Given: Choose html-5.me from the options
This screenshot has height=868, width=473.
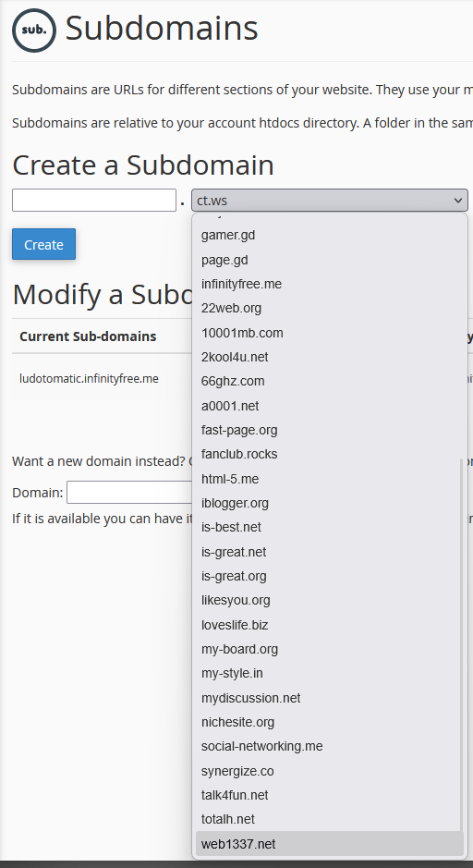Looking at the screenshot, I should tap(329, 479).
